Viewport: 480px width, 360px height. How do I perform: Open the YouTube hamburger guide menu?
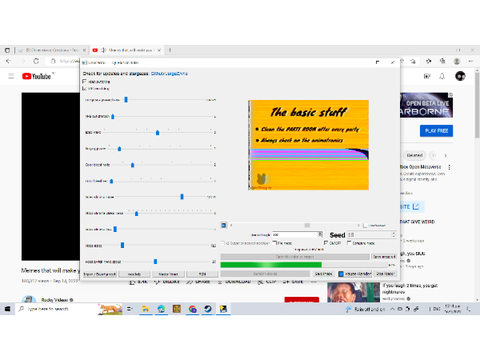(x=11, y=76)
